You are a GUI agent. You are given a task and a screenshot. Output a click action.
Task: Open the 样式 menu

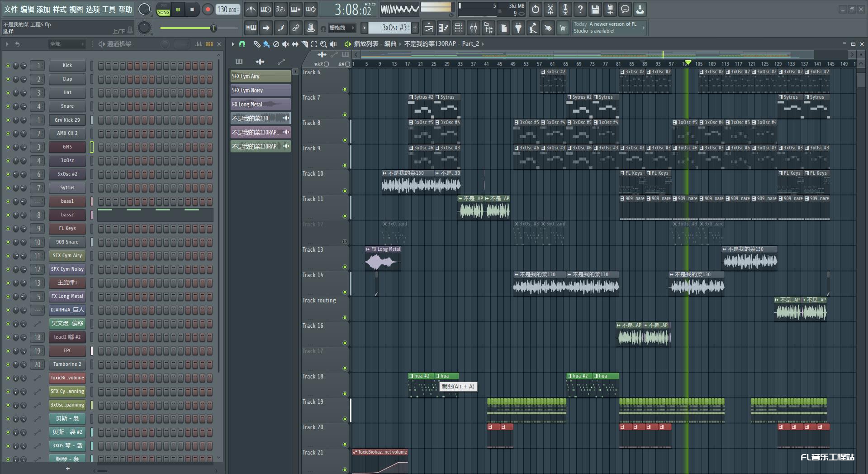point(60,9)
